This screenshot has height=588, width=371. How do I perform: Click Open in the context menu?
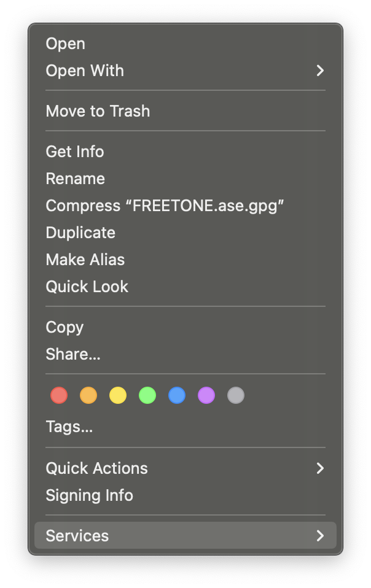[x=65, y=44]
